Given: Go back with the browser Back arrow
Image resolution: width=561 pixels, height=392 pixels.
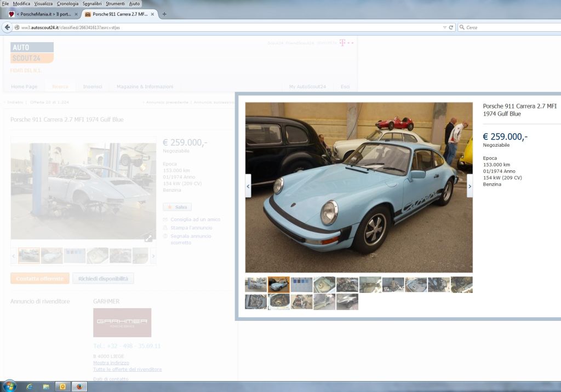Looking at the screenshot, I should click(x=7, y=27).
